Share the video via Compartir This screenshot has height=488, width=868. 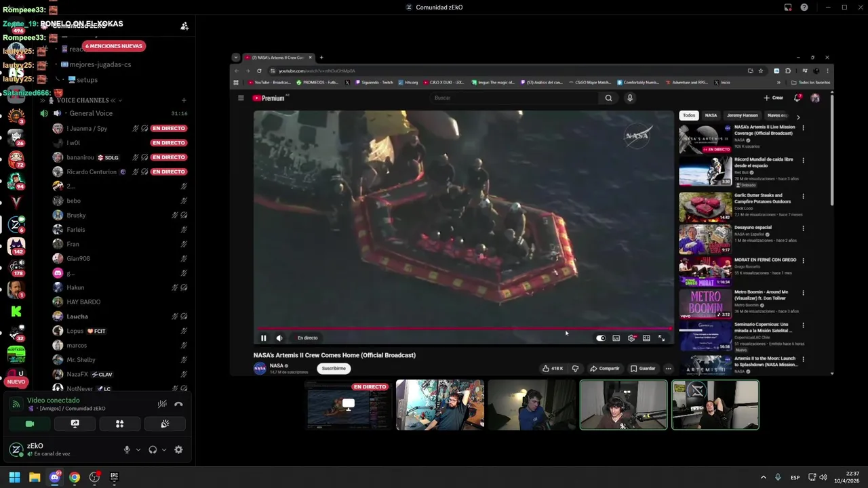pos(605,369)
